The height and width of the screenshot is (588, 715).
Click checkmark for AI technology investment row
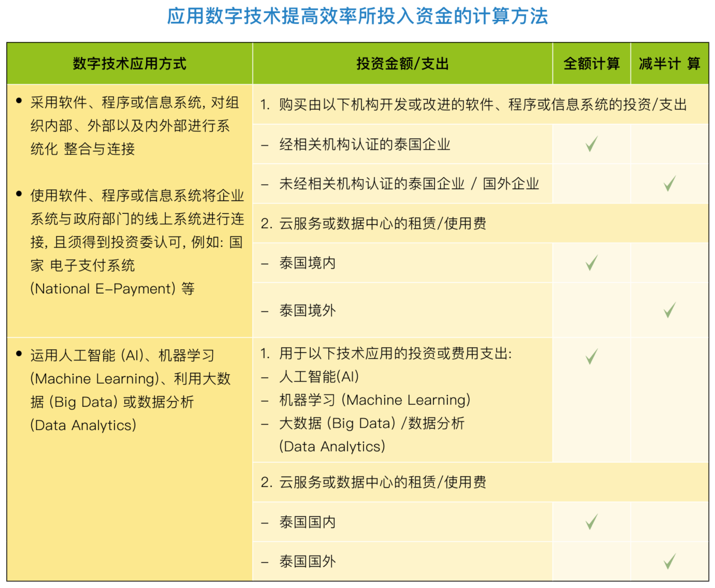pos(591,356)
